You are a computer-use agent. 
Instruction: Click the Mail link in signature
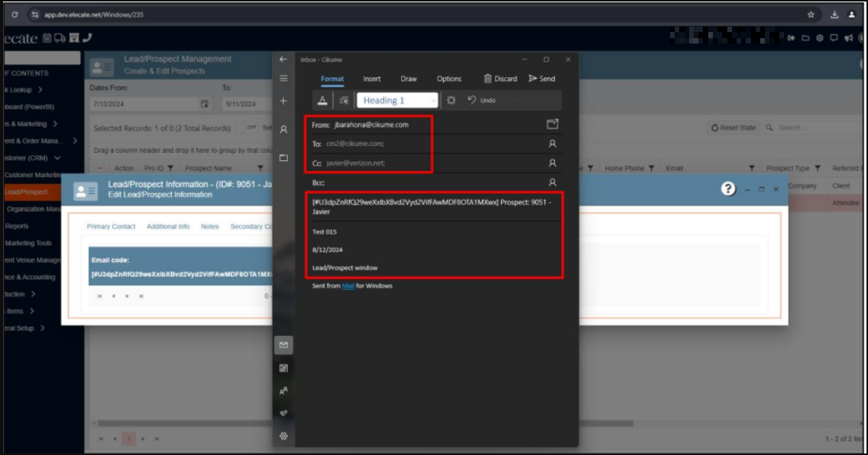(x=348, y=286)
